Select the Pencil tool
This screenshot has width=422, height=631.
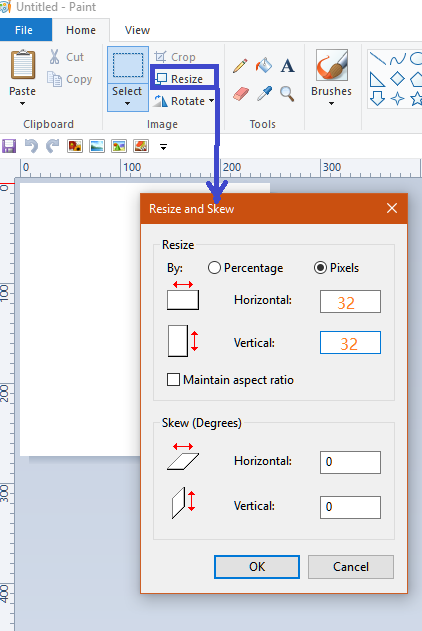pyautogui.click(x=240, y=66)
